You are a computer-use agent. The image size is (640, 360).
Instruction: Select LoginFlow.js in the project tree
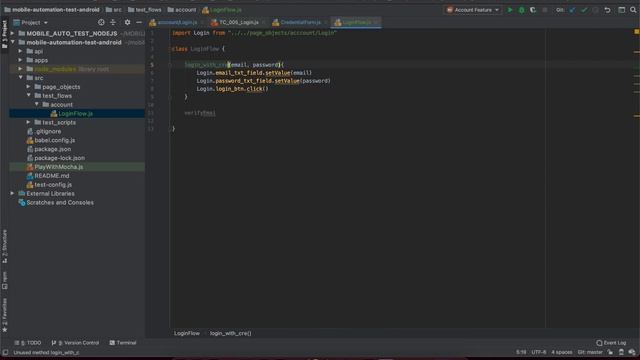[77, 113]
